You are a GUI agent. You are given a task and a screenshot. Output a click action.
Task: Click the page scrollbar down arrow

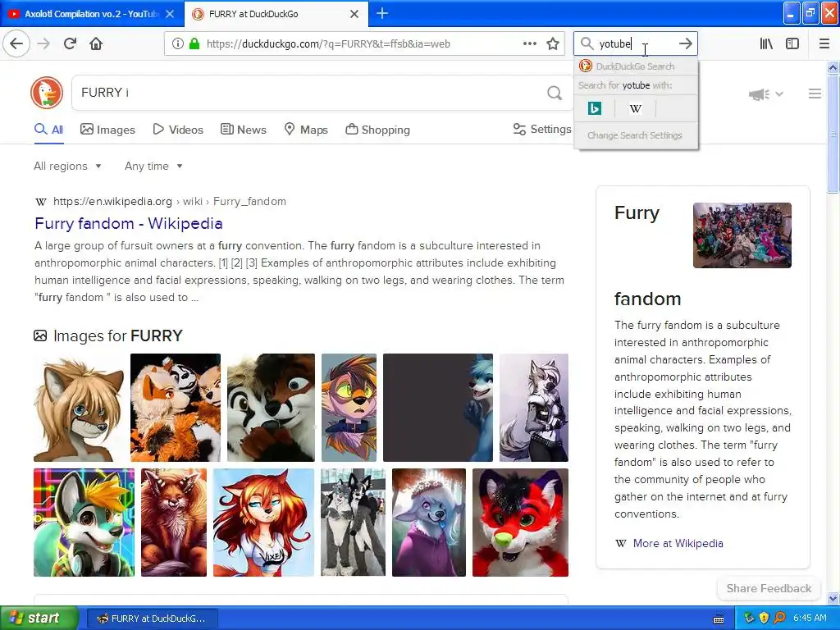click(x=833, y=598)
